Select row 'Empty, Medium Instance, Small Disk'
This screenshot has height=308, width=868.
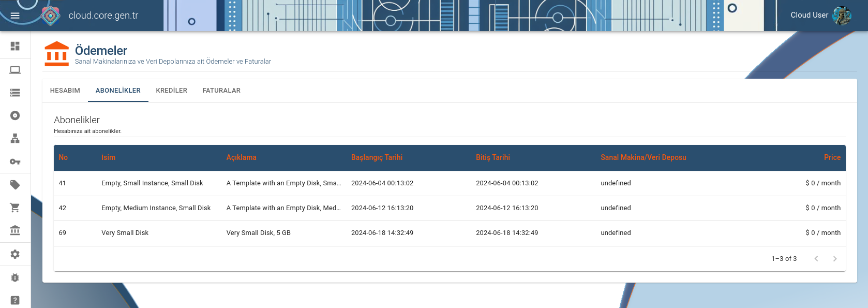click(450, 208)
